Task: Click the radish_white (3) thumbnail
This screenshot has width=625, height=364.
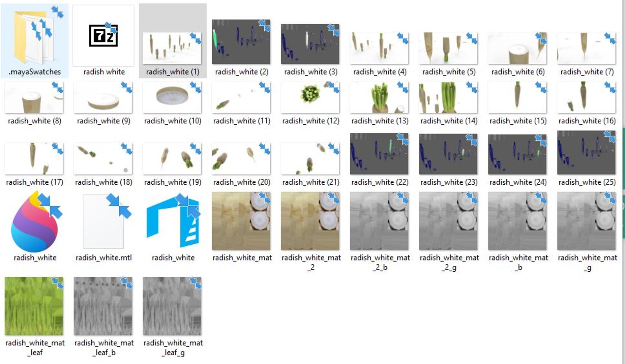Action: click(x=310, y=44)
